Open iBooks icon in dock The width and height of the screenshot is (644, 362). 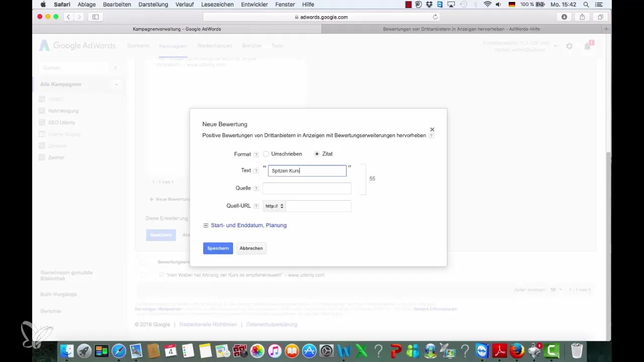click(x=292, y=350)
